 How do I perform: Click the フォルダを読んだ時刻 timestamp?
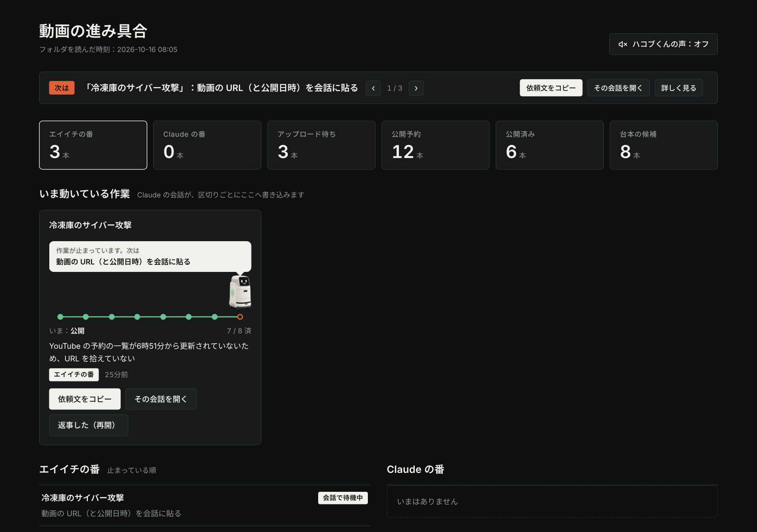click(108, 50)
